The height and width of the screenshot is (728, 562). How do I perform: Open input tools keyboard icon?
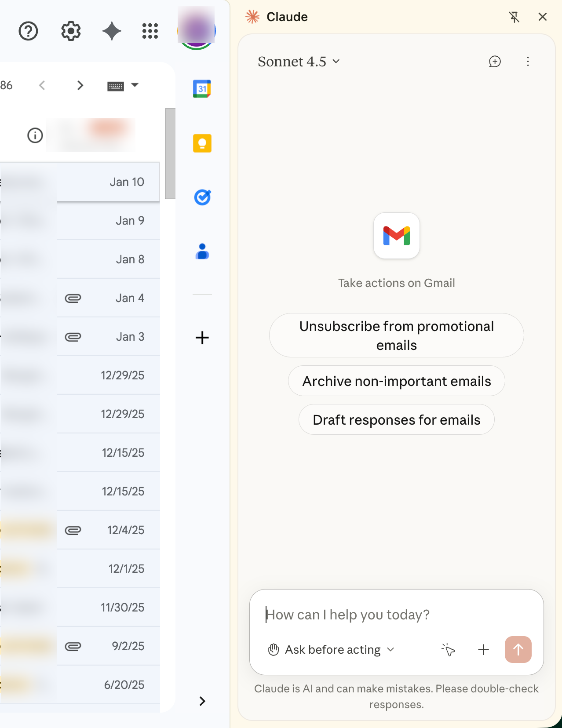tap(116, 86)
